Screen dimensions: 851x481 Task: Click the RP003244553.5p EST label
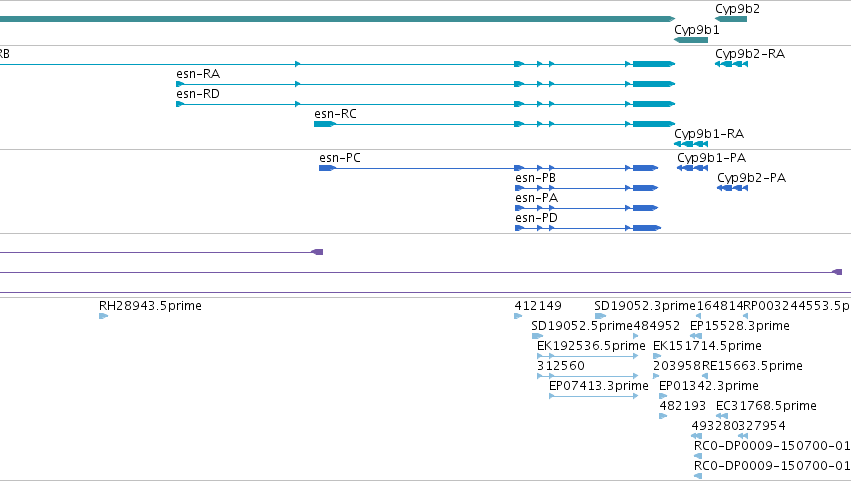pyautogui.click(x=797, y=306)
